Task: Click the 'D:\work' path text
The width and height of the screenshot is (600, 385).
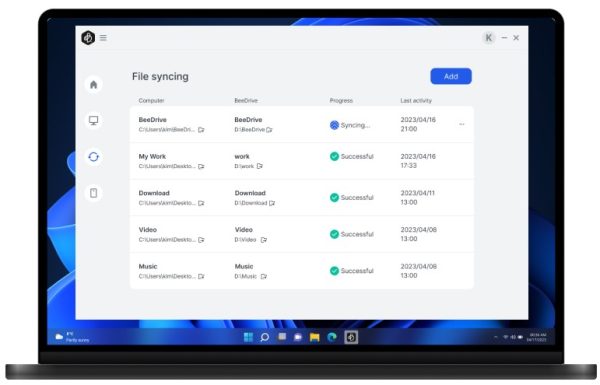Action: click(244, 166)
